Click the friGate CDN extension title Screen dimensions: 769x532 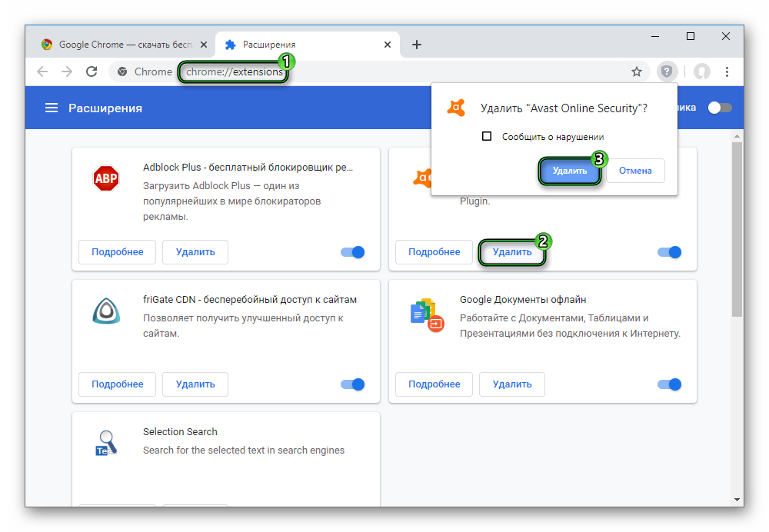(250, 300)
